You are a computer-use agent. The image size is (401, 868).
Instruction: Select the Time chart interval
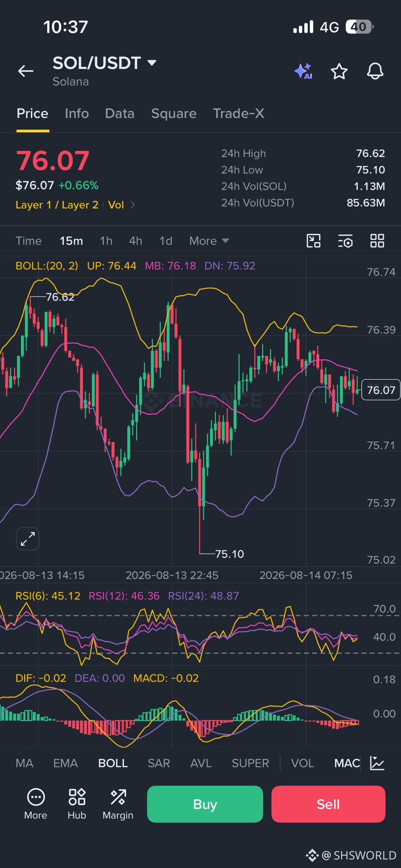[x=29, y=241]
